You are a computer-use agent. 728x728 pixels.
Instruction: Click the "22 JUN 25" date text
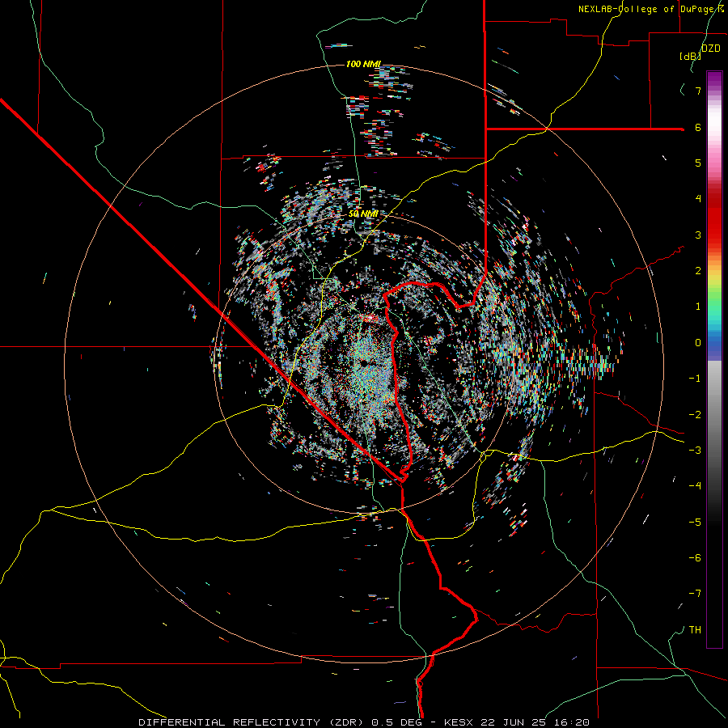512,722
